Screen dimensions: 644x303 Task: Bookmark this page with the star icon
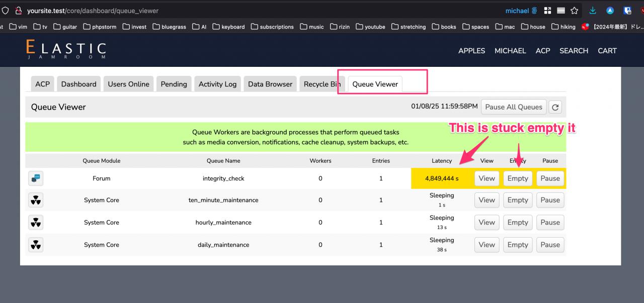pos(574,11)
